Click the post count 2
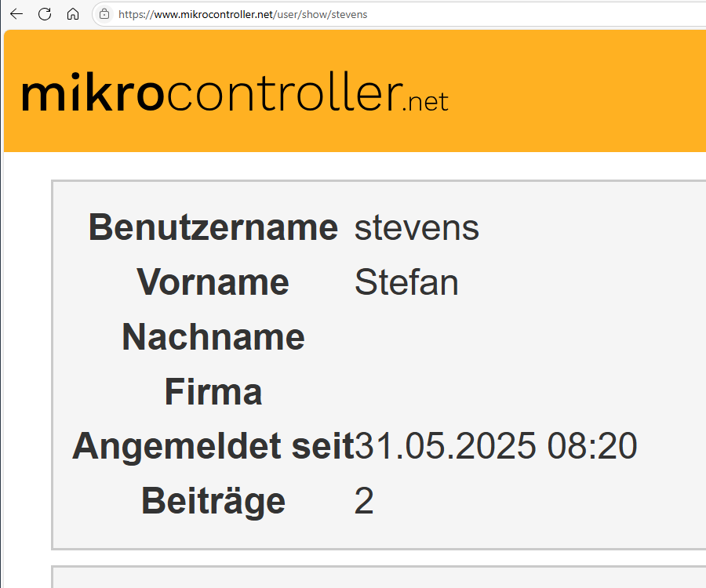This screenshot has width=706, height=588. (x=364, y=501)
